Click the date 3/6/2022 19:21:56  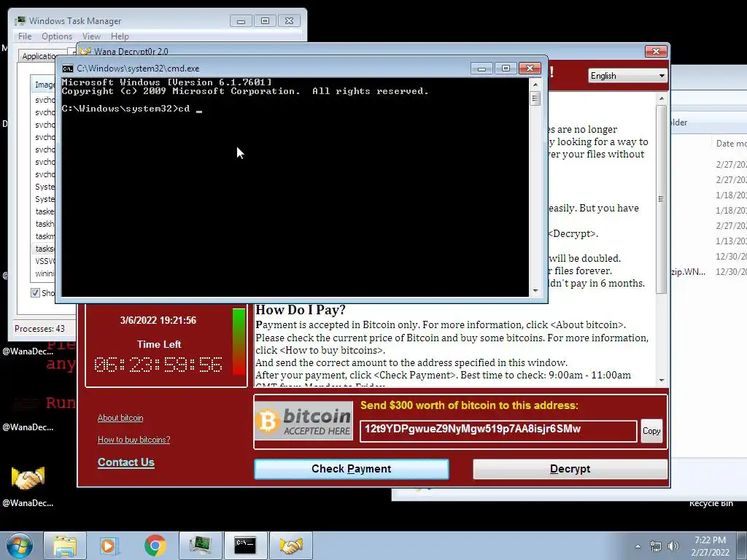[158, 321]
